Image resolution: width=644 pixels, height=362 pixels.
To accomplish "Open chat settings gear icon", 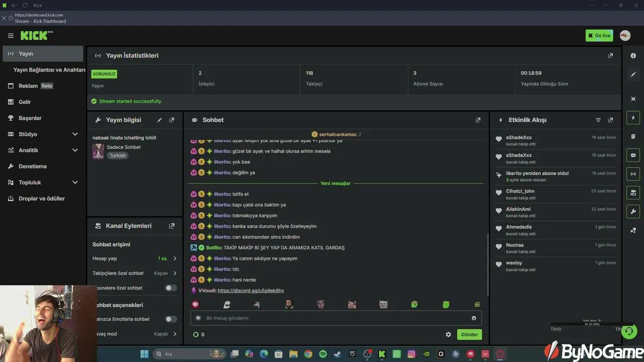I will (448, 334).
